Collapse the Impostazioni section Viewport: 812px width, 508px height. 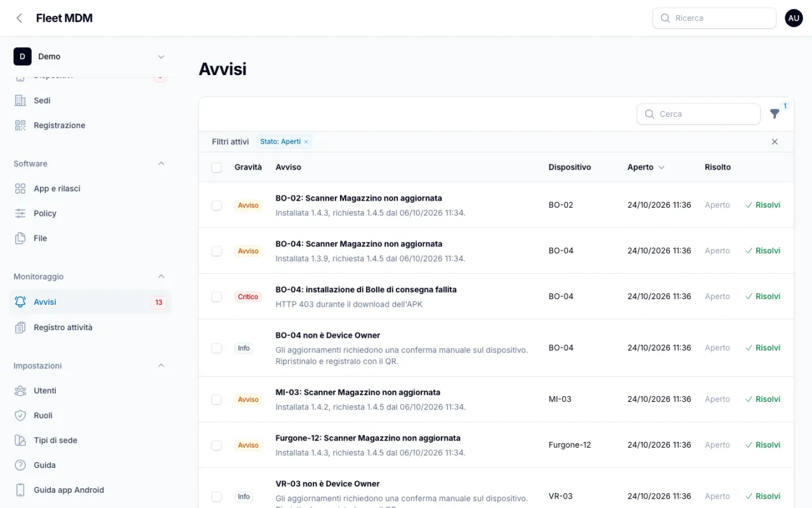(x=161, y=365)
